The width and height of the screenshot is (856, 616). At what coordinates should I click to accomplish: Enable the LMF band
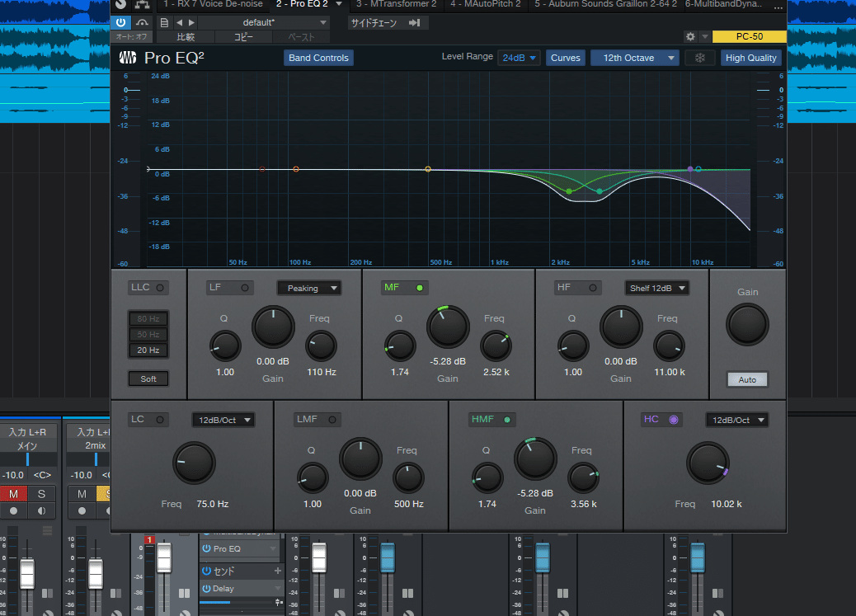(332, 420)
